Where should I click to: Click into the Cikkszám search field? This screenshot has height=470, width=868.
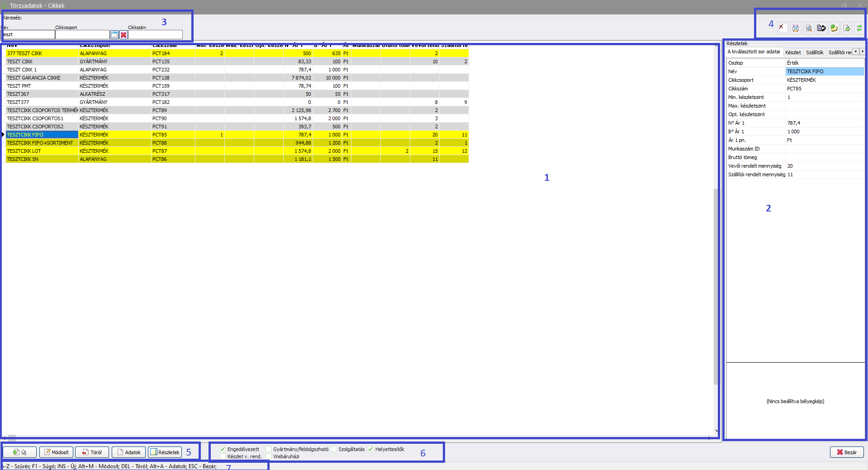pos(155,35)
